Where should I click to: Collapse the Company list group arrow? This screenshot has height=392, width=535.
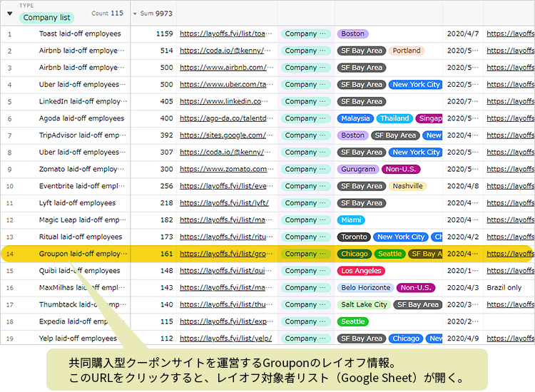click(x=9, y=14)
